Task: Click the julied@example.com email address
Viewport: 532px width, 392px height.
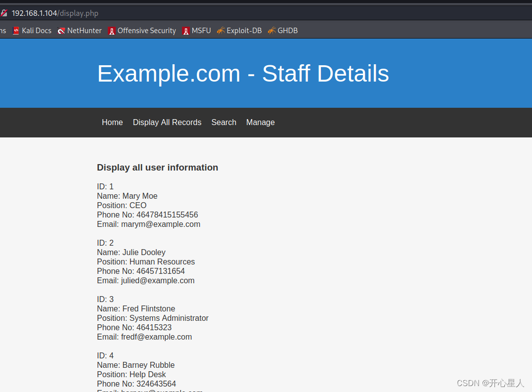Action: [158, 281]
